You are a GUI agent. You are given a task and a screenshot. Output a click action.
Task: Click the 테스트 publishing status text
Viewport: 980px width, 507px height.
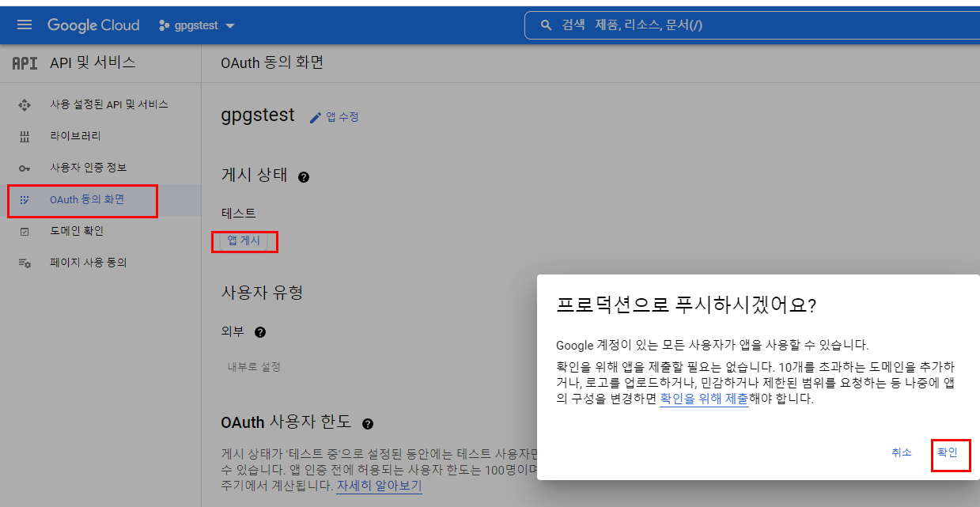[239, 213]
